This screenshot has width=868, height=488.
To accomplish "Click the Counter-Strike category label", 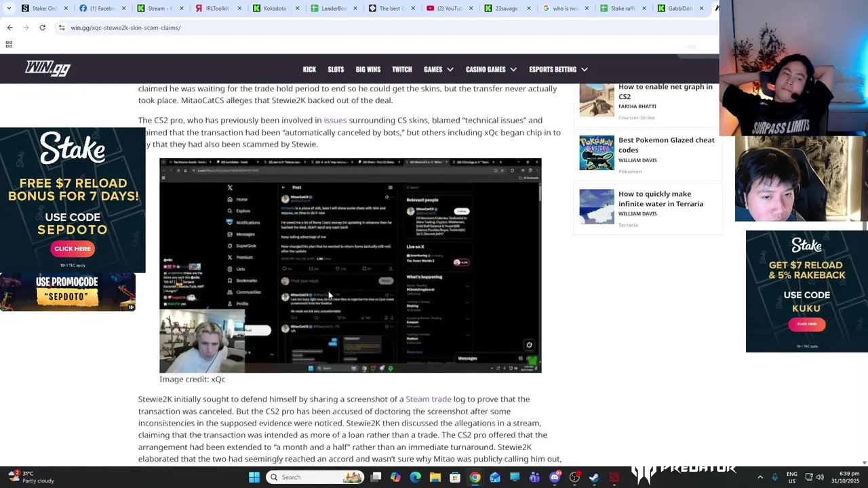I will (636, 118).
